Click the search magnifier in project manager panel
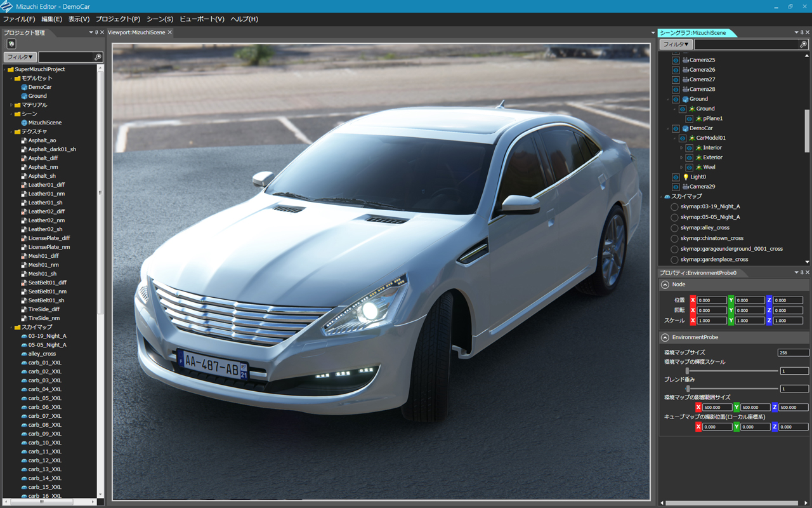 [x=98, y=57]
